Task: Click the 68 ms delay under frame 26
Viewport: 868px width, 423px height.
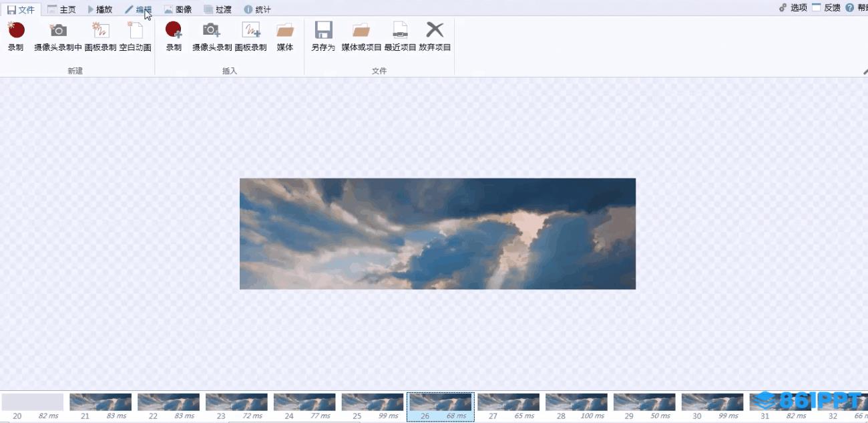Action: [456, 416]
